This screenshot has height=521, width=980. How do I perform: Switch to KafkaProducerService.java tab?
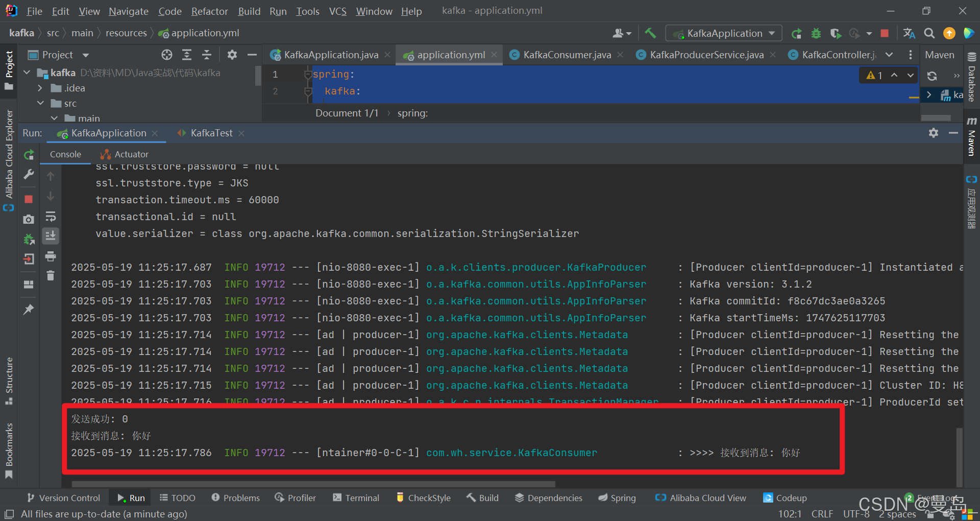tap(706, 55)
